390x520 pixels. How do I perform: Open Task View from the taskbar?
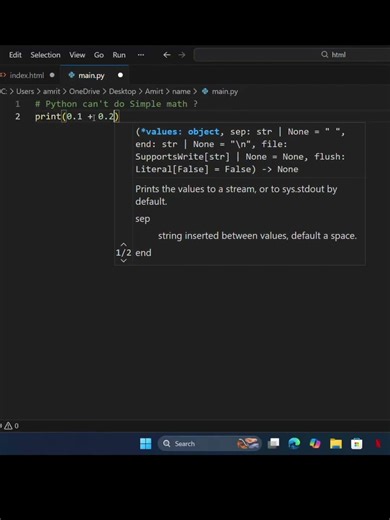(x=274, y=444)
